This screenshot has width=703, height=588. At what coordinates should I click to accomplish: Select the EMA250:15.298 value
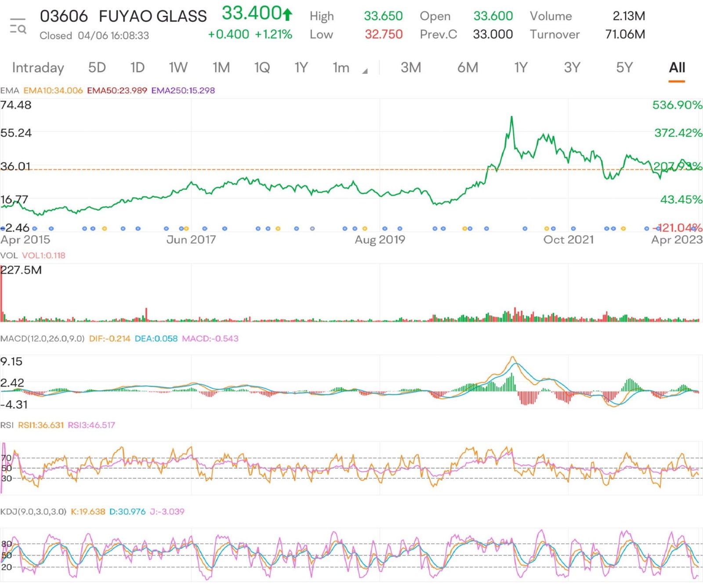[x=183, y=90]
